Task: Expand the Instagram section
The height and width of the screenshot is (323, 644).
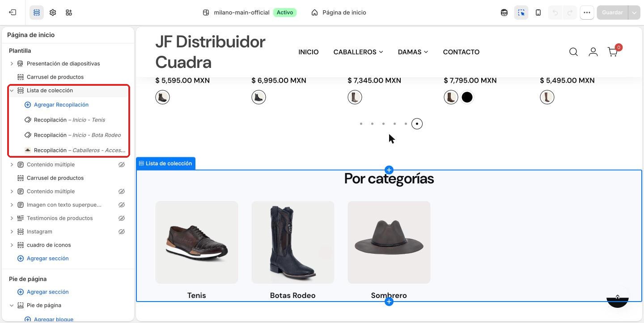Action: (12, 231)
